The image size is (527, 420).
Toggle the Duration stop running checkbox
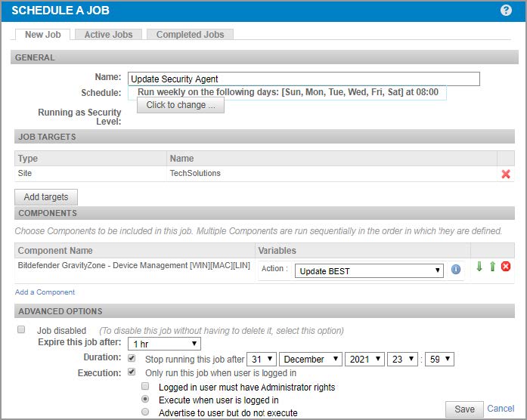(x=132, y=359)
